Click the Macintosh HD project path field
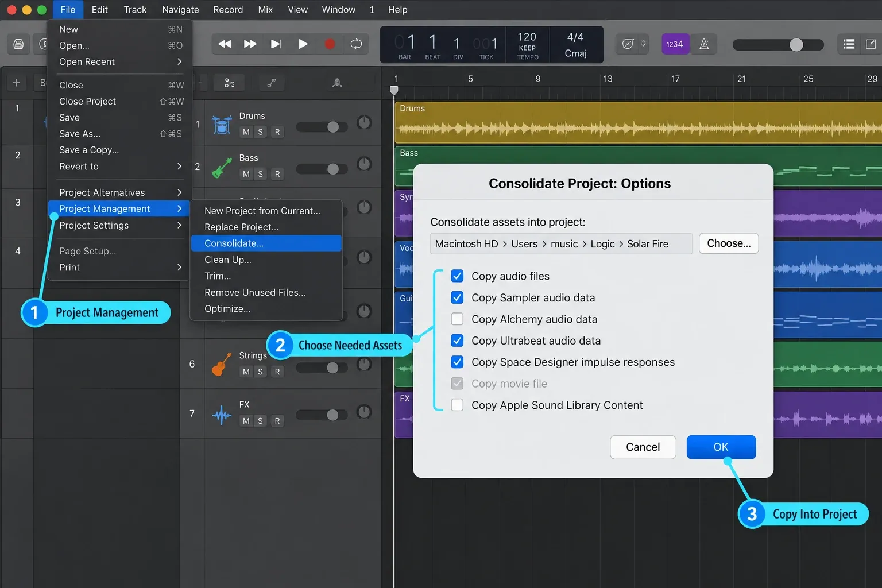Viewport: 882px width, 588px height. coord(561,243)
